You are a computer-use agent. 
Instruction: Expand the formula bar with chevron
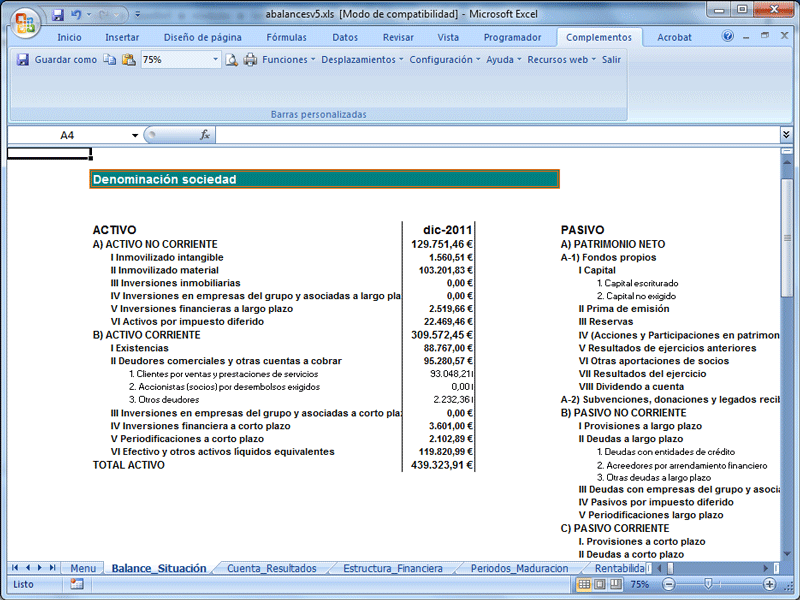coord(786,135)
